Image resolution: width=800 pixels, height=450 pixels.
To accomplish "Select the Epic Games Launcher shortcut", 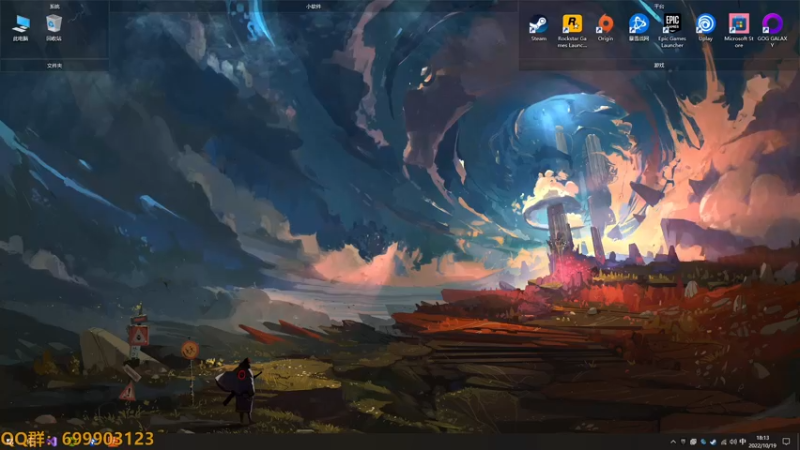I will tap(672, 31).
